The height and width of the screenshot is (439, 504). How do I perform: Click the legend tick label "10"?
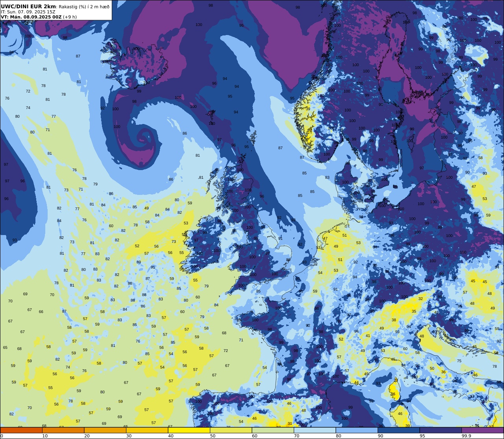coord(45,436)
